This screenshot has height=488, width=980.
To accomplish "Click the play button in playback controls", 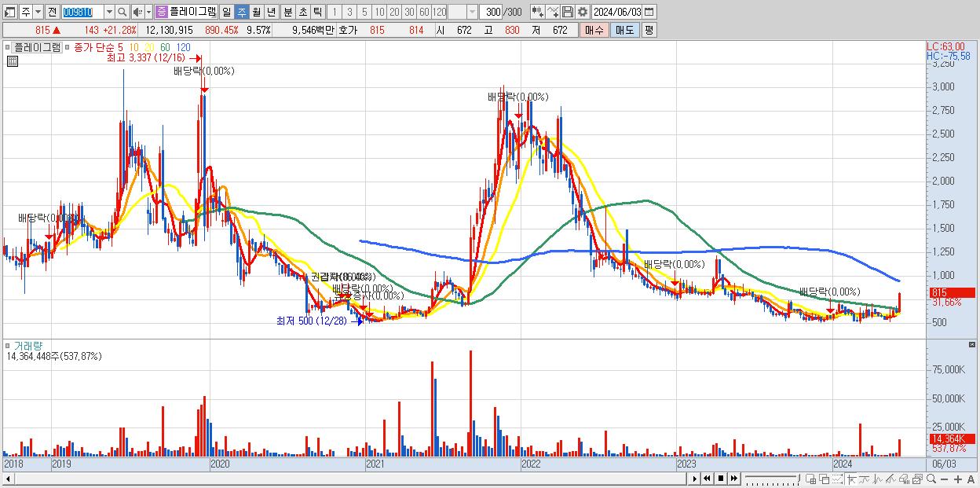I will pos(695,479).
